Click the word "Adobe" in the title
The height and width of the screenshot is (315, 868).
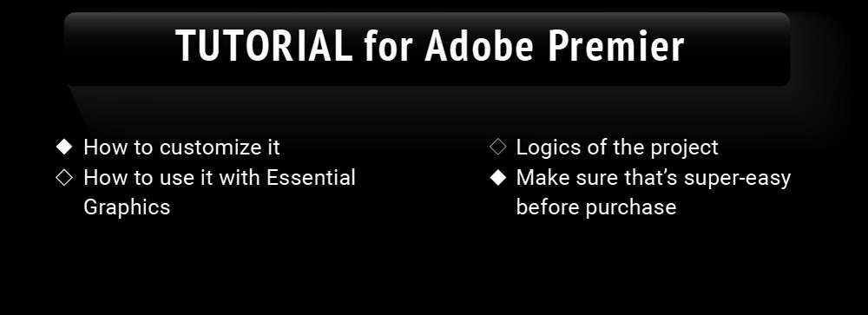coord(479,46)
